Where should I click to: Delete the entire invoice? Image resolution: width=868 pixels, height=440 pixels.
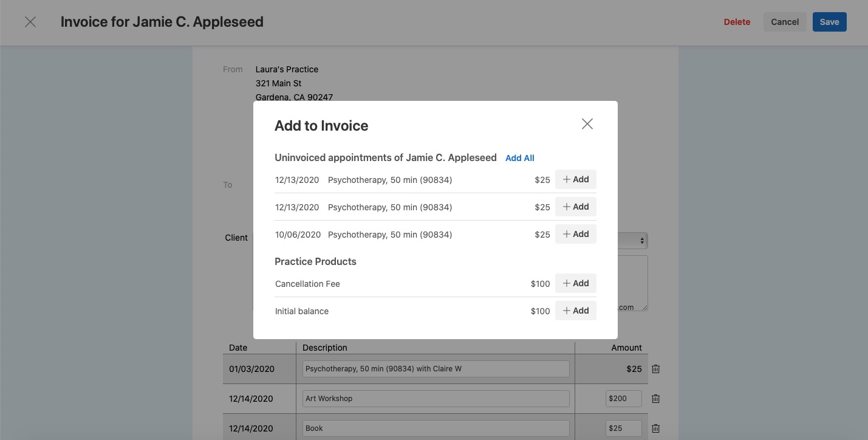(x=737, y=21)
